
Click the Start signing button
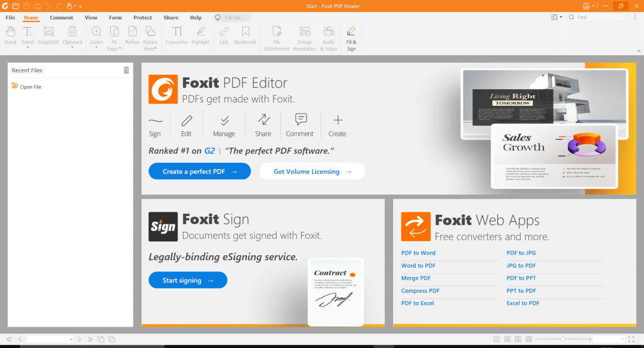tap(187, 280)
